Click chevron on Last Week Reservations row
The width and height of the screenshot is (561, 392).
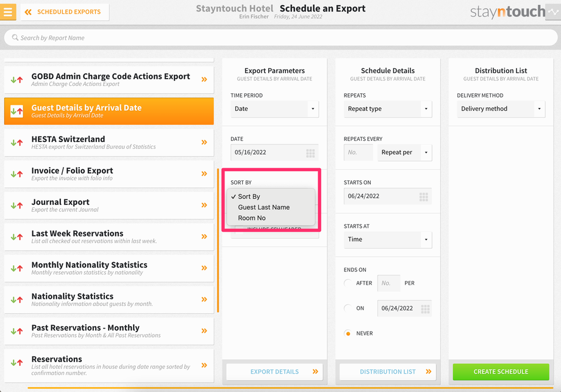(204, 237)
